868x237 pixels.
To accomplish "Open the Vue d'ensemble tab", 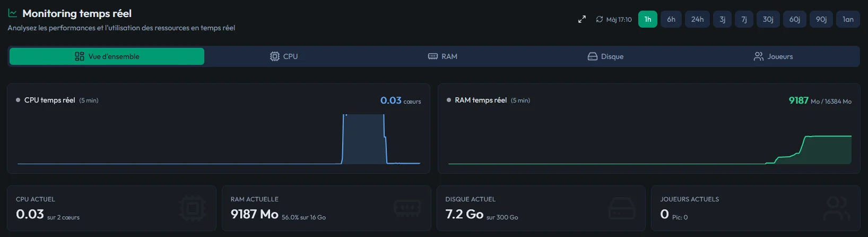I will (107, 56).
